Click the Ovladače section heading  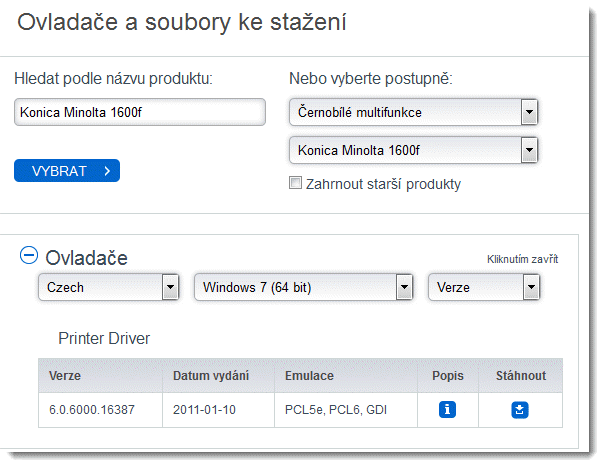86,258
